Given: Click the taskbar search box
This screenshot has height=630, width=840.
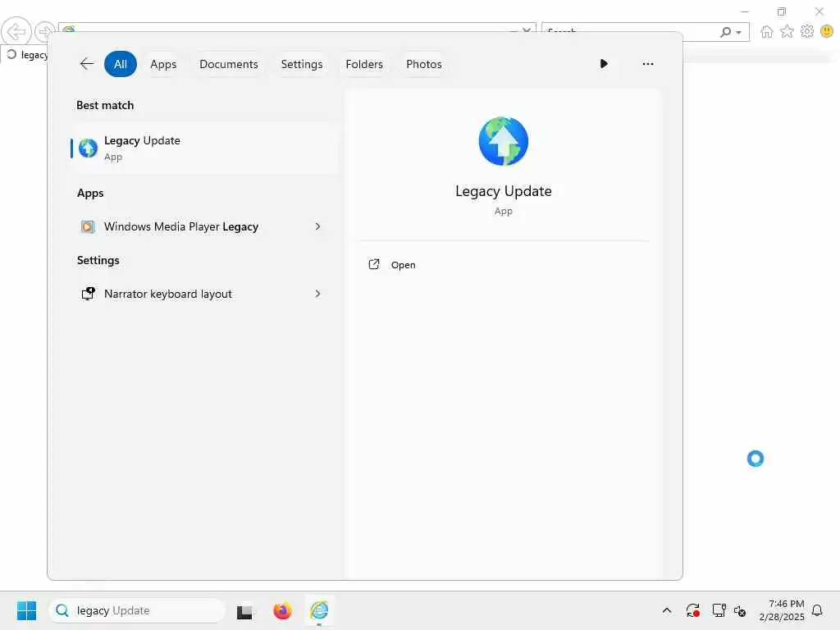Looking at the screenshot, I should coord(137,610).
